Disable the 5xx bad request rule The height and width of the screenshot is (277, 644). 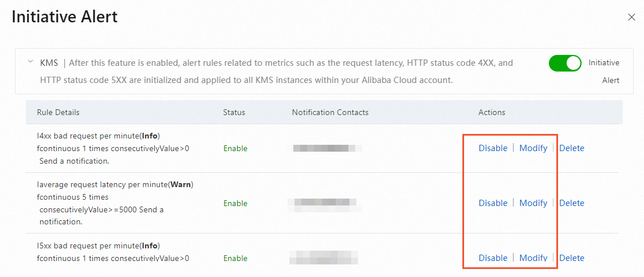[493, 258]
